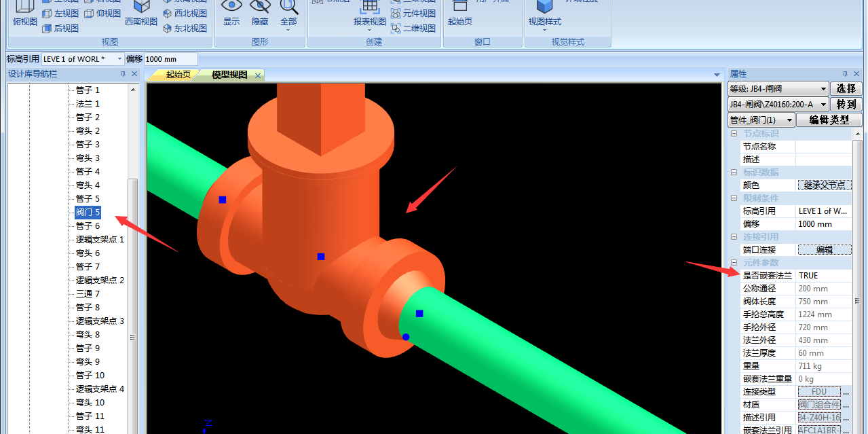Click the 显示 (Show) eye icon
The width and height of the screenshot is (868, 434).
coord(231,7)
